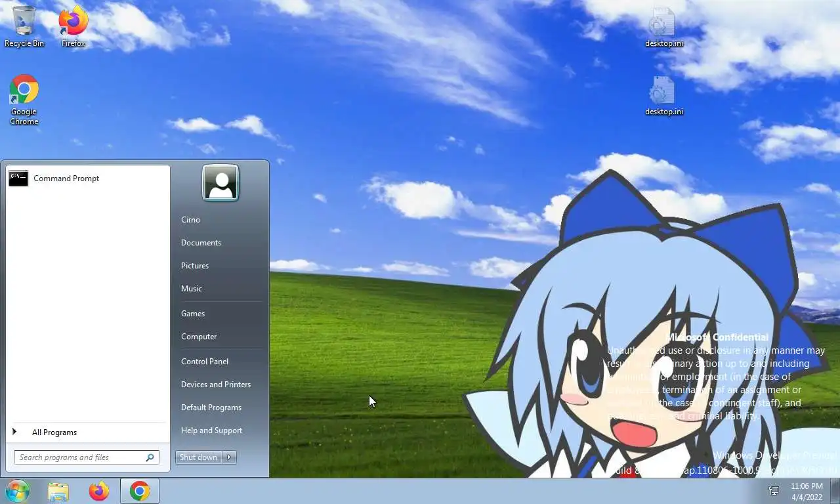
Task: Open Help and Support
Action: pyautogui.click(x=211, y=430)
